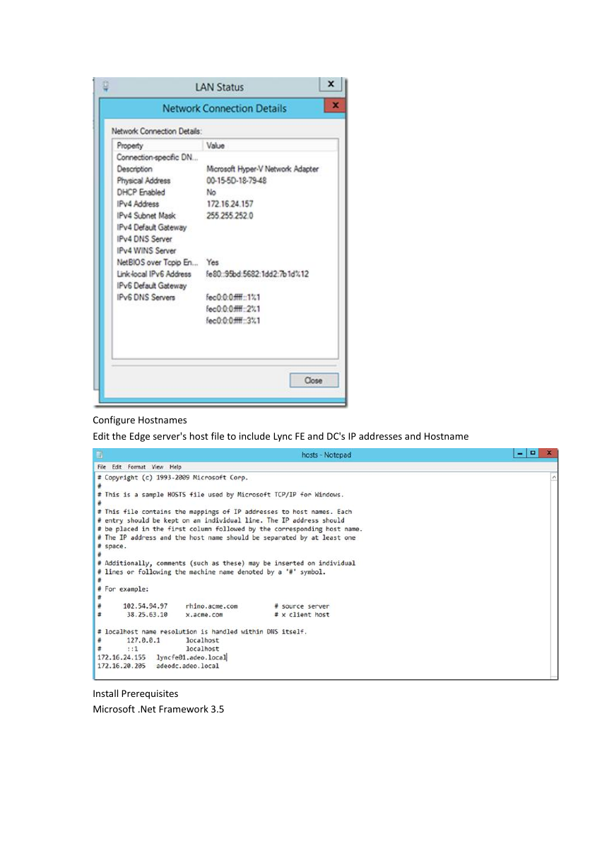This screenshot has width=614, height=868.
Task: Close the hosts Notepad window
Action: tap(548, 453)
